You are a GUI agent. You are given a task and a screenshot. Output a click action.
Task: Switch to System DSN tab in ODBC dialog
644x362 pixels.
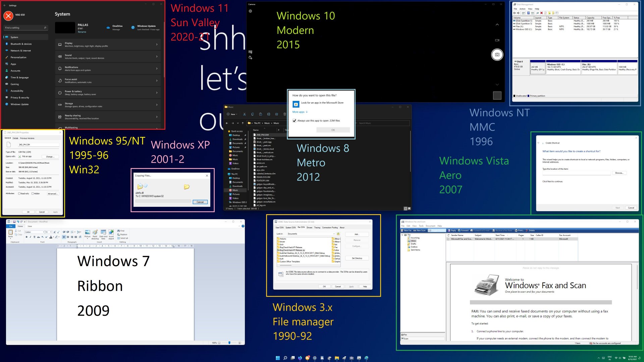tap(290, 228)
